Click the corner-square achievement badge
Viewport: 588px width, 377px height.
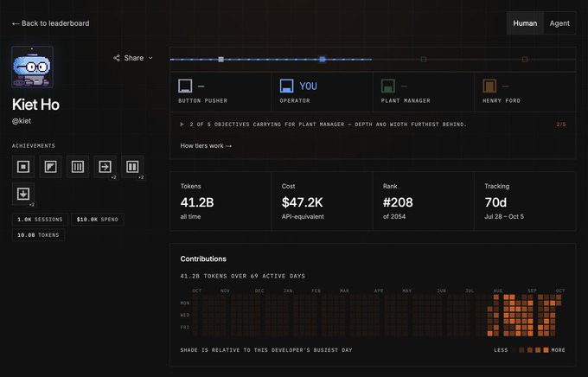[51, 167]
